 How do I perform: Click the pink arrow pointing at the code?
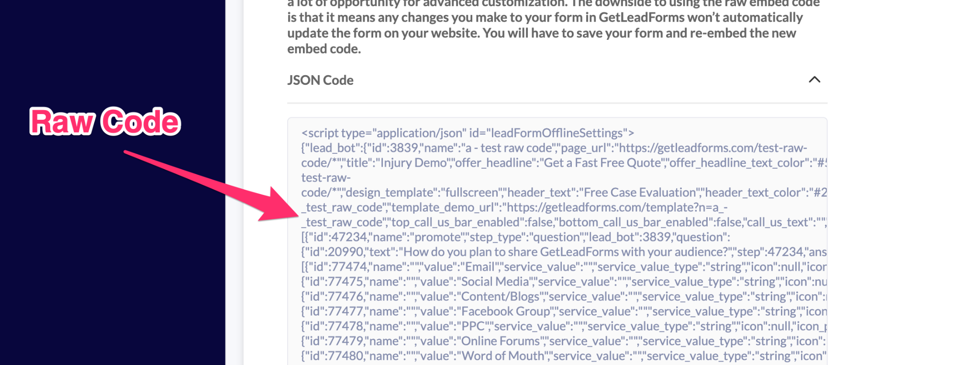pyautogui.click(x=215, y=187)
